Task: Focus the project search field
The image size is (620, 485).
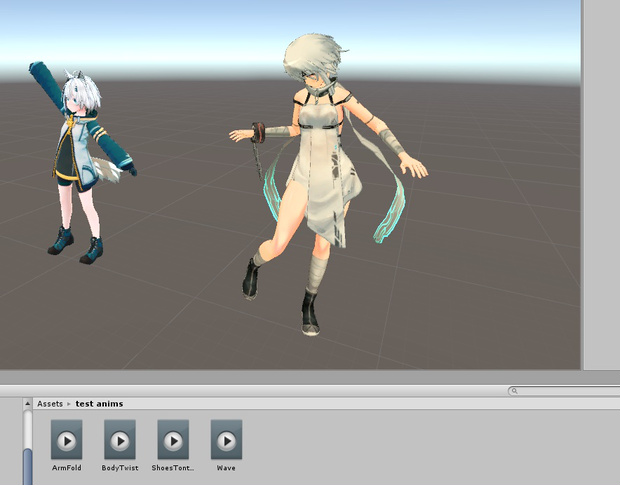Action: click(x=565, y=391)
